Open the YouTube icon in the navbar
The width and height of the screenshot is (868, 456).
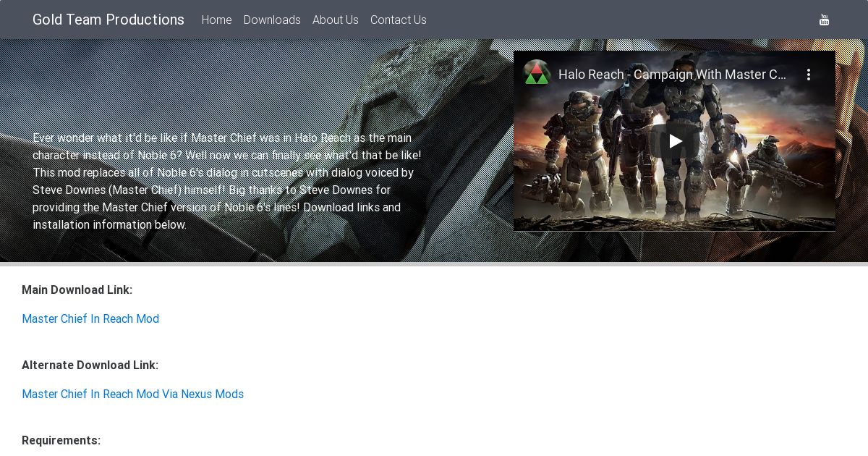pos(824,20)
